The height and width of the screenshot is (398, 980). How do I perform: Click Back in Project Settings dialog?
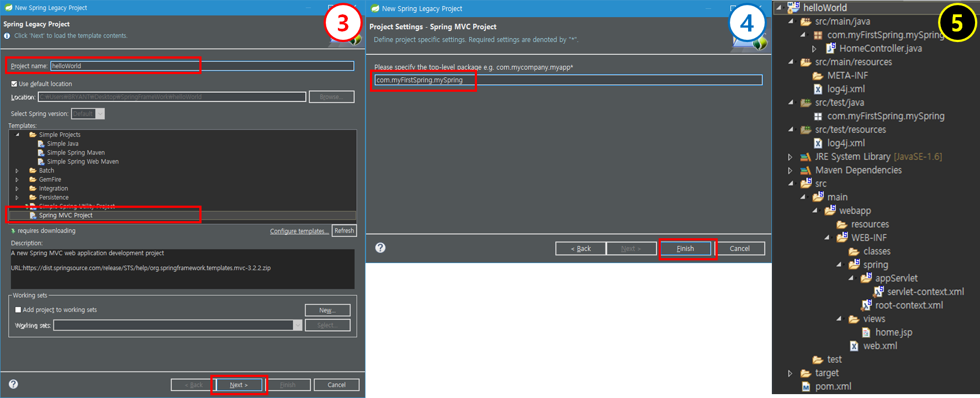point(580,249)
